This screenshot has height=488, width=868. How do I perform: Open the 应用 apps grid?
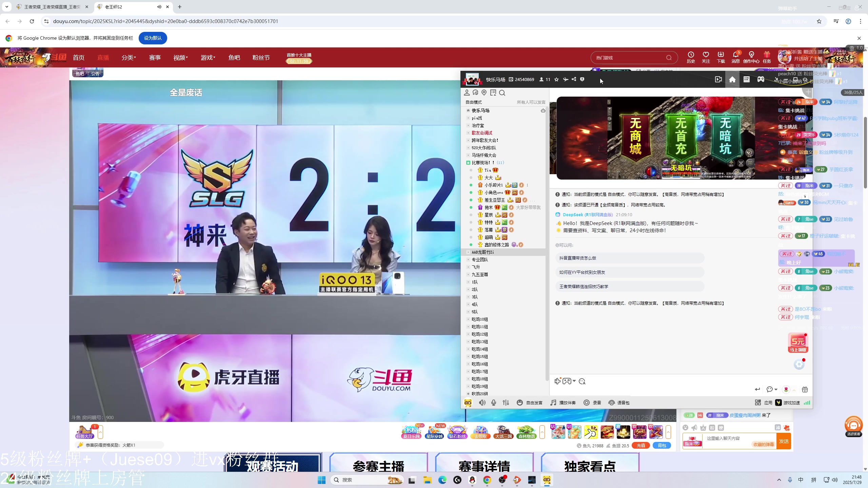pos(764,403)
